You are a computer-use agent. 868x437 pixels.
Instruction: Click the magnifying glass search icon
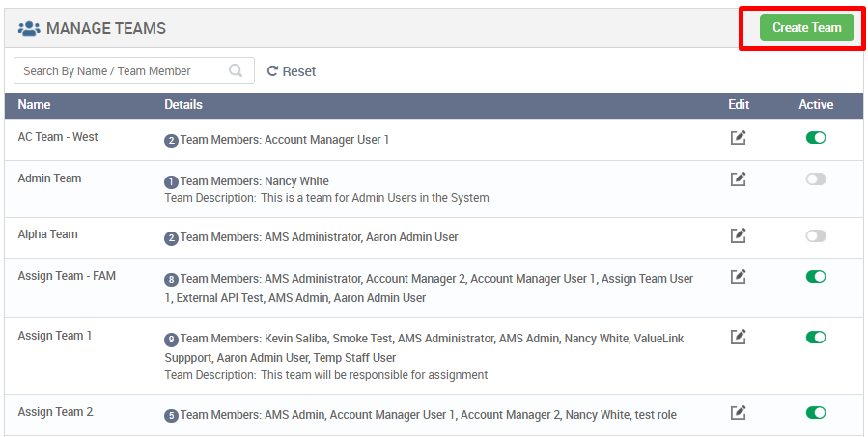tap(236, 70)
